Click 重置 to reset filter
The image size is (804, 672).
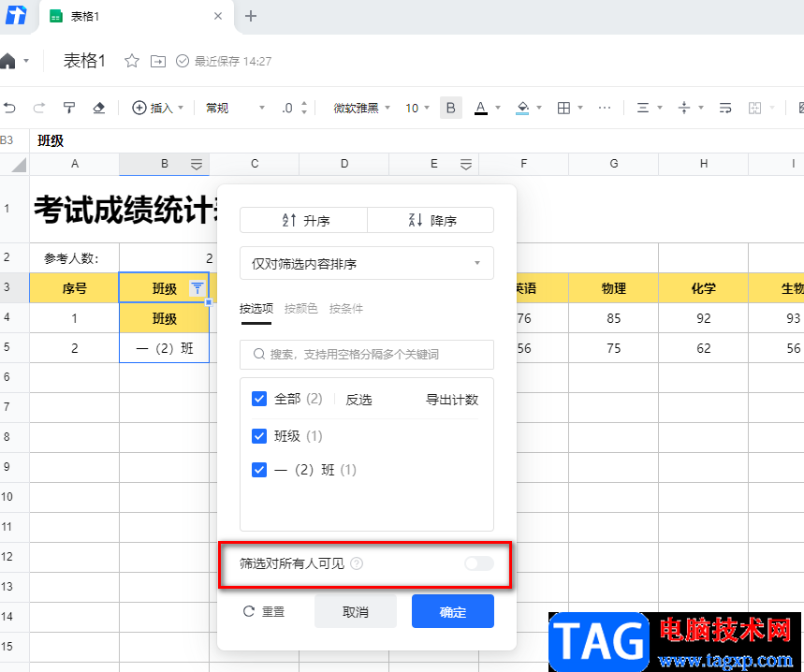(x=264, y=611)
